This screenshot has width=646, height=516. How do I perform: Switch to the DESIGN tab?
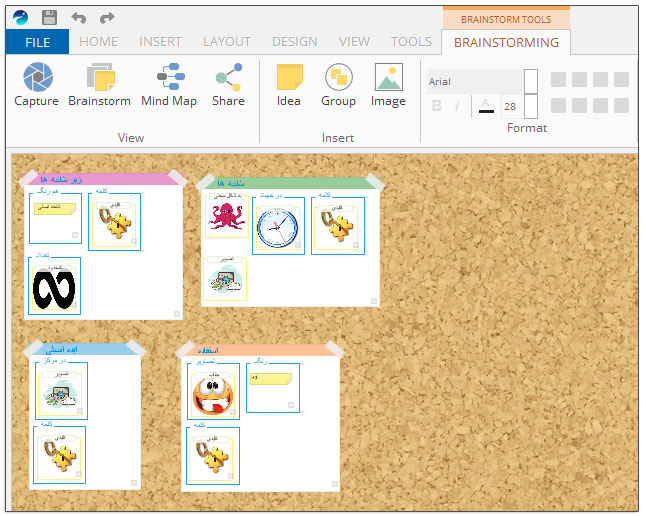tap(295, 42)
